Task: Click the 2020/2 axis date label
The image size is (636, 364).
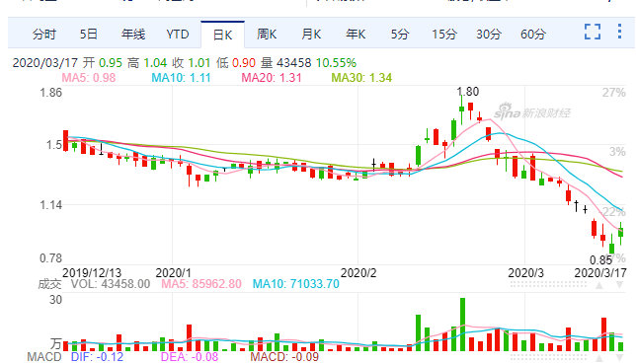Action: click(x=358, y=273)
